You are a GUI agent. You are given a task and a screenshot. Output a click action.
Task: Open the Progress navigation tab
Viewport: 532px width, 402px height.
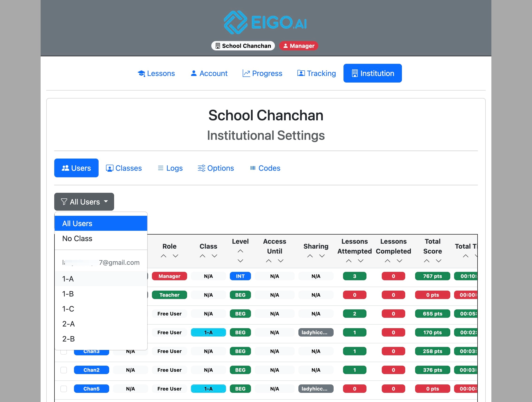(262, 73)
